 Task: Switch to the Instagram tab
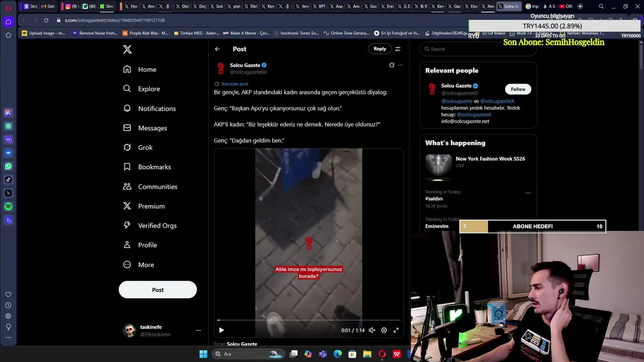[70, 7]
